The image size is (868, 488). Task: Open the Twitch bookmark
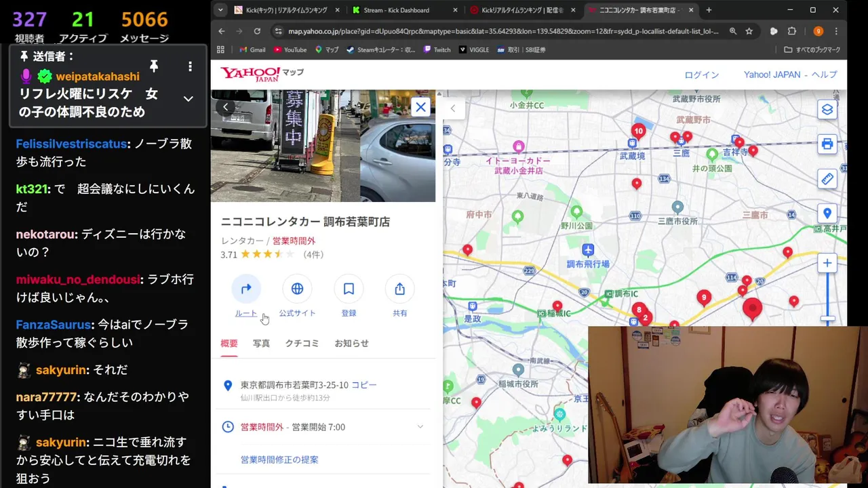click(437, 49)
